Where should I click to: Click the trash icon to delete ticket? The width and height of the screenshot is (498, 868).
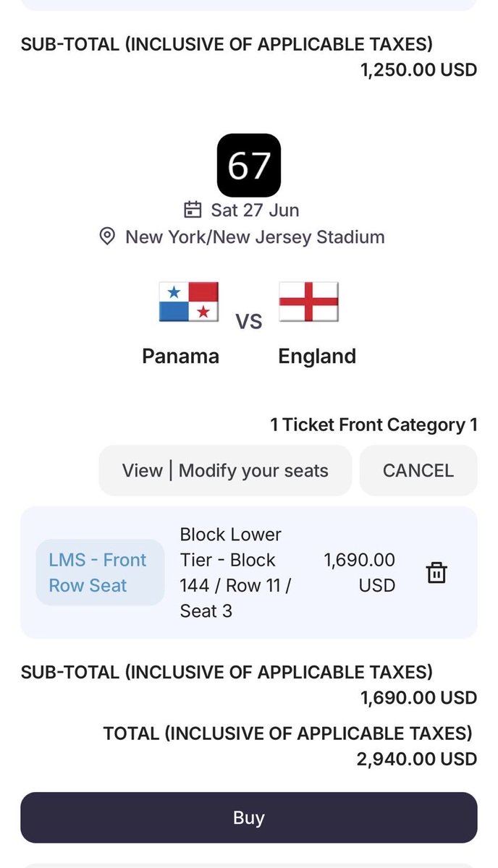tap(436, 572)
